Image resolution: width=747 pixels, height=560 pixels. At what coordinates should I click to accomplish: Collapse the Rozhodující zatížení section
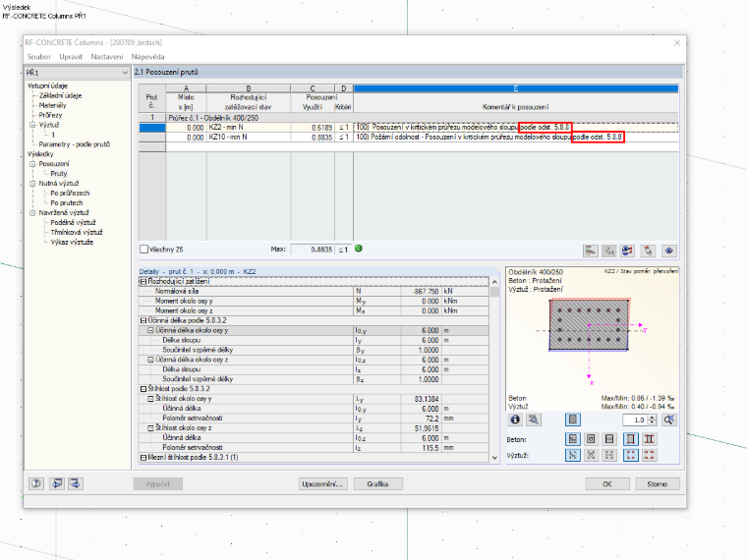143,281
